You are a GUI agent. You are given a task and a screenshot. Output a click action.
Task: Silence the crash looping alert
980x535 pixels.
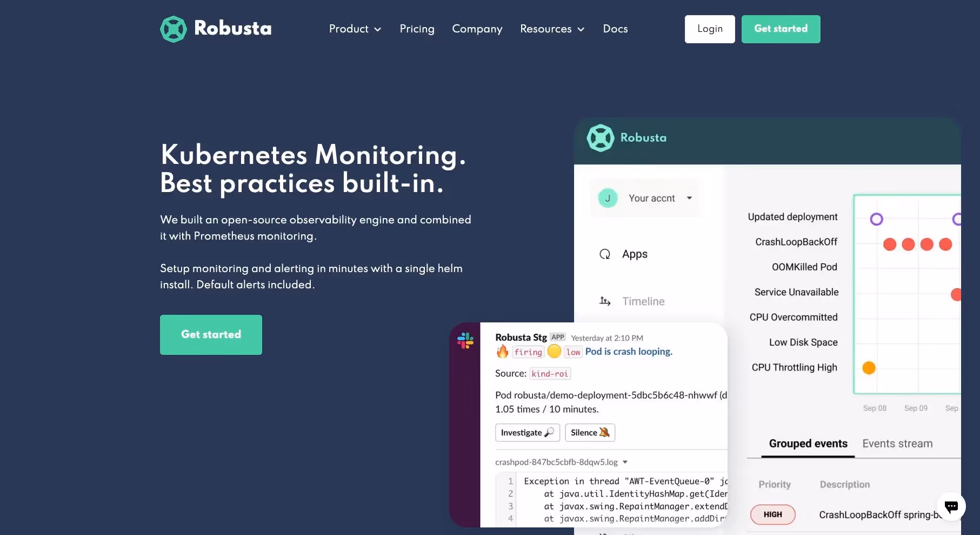tap(590, 432)
